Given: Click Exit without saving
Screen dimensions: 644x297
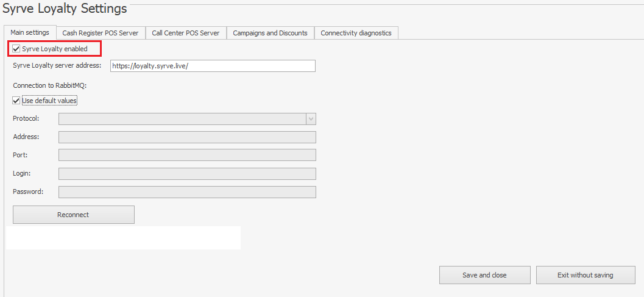Looking at the screenshot, I should [x=585, y=275].
